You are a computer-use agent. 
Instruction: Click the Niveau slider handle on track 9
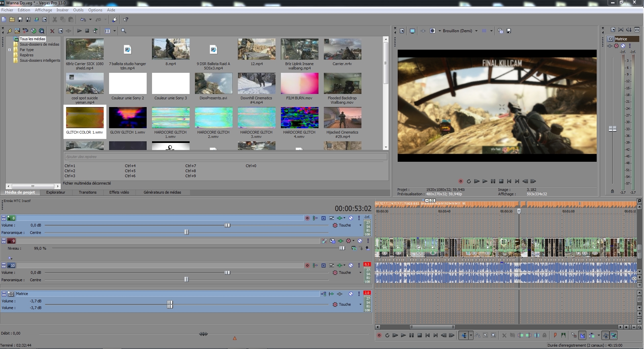(342, 248)
